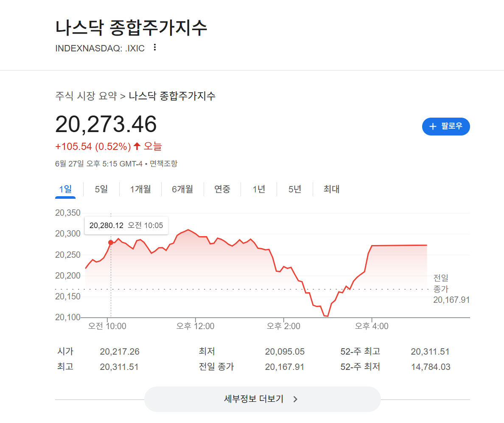Click the 시가 value 20,217.26
Viewport: 504px width, 423px height.
click(120, 352)
